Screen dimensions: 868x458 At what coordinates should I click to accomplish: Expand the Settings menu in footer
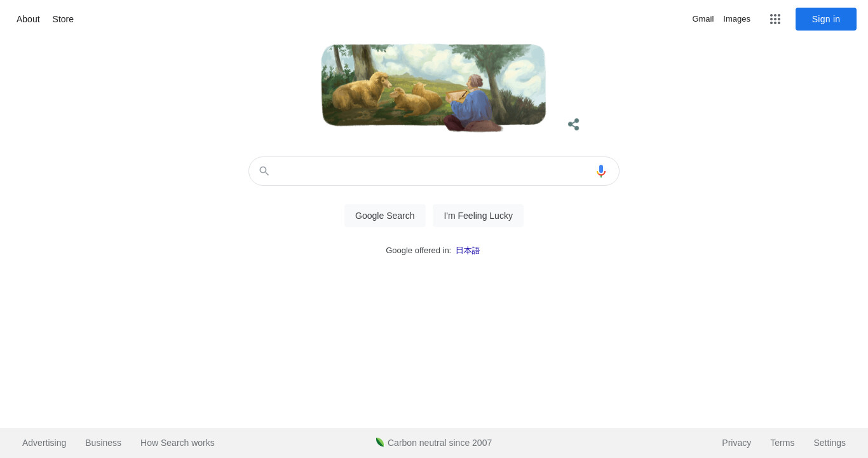[x=829, y=443]
